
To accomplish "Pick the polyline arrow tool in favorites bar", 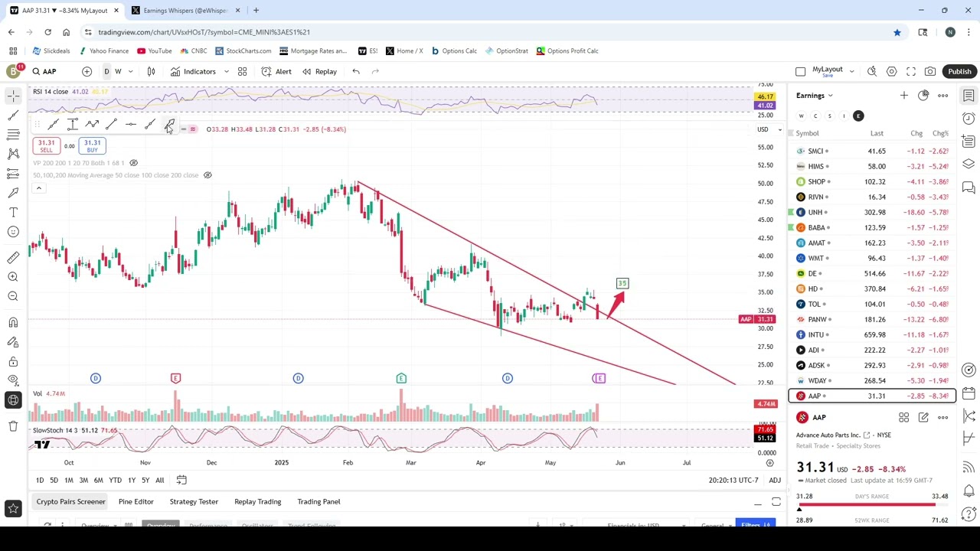I will [92, 125].
